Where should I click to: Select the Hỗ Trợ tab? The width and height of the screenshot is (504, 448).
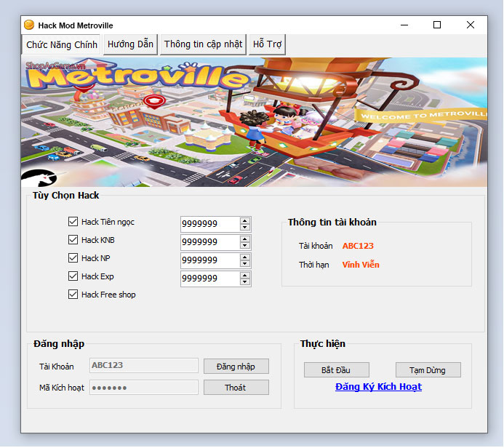pyautogui.click(x=267, y=44)
